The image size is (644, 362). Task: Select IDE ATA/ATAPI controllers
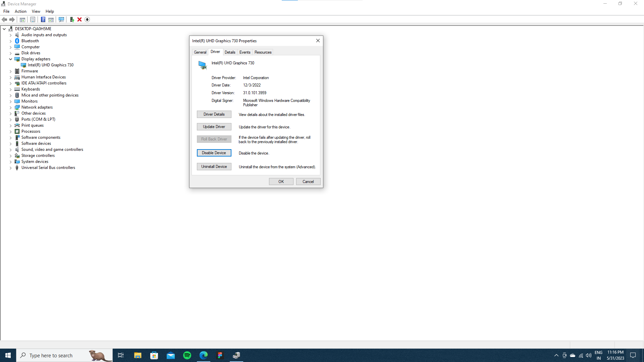(x=44, y=83)
